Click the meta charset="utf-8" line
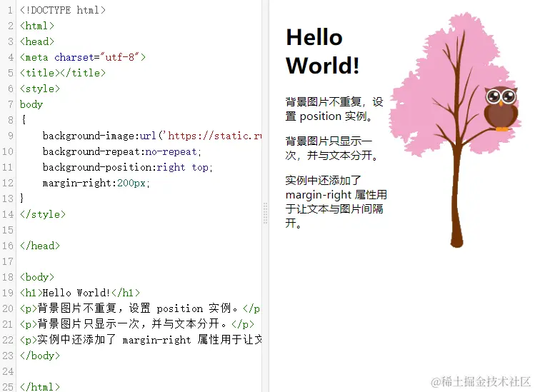Image resolution: width=535 pixels, height=392 pixels. (x=83, y=57)
